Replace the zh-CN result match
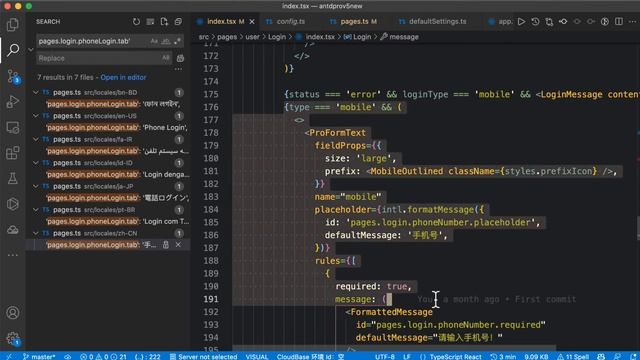The width and height of the screenshot is (640, 360). click(x=166, y=245)
